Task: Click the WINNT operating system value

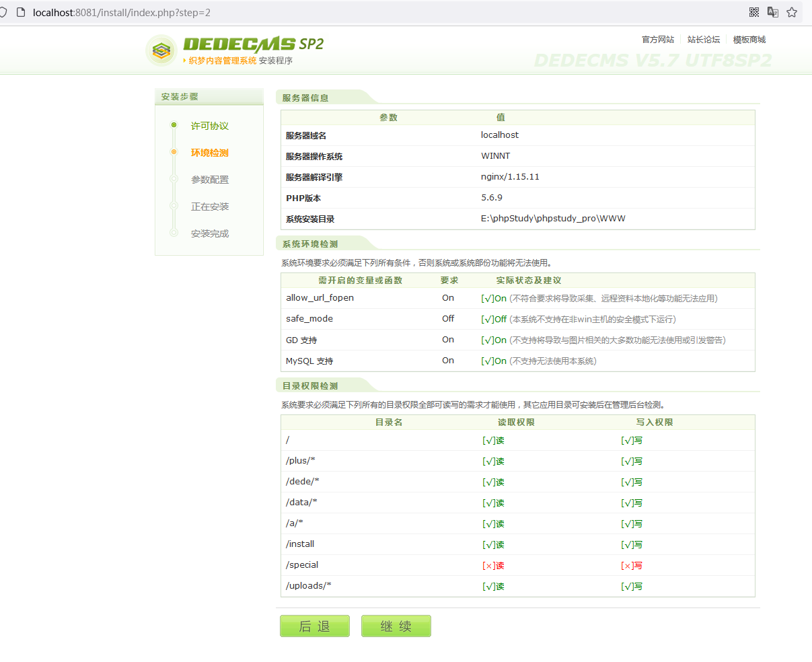Action: point(496,155)
